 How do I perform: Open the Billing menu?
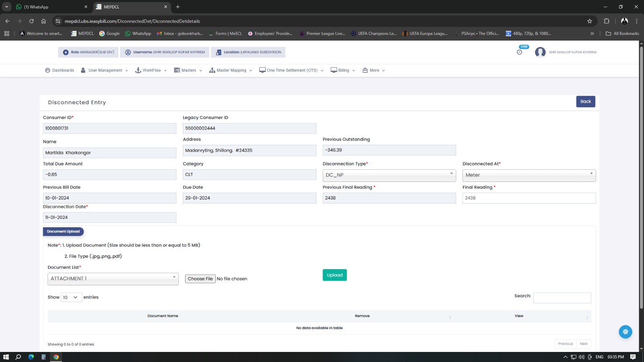click(343, 70)
